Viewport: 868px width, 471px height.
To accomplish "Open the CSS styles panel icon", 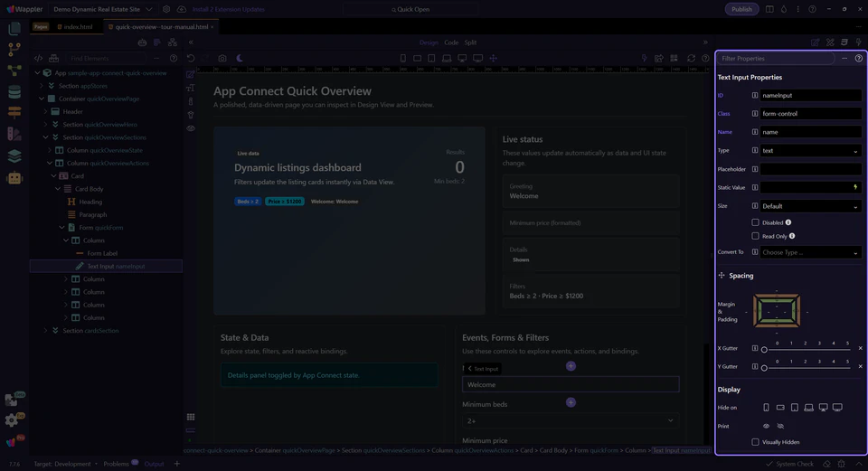I will tap(844, 42).
